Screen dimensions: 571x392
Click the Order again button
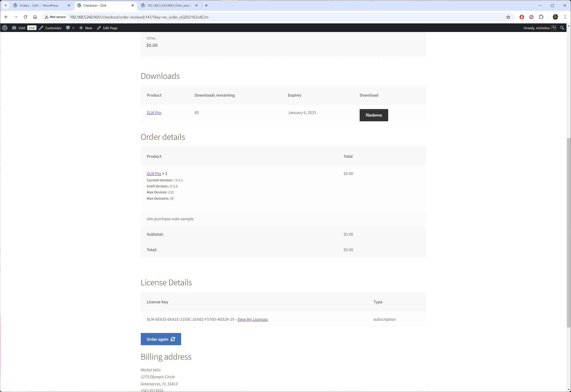pos(161,339)
